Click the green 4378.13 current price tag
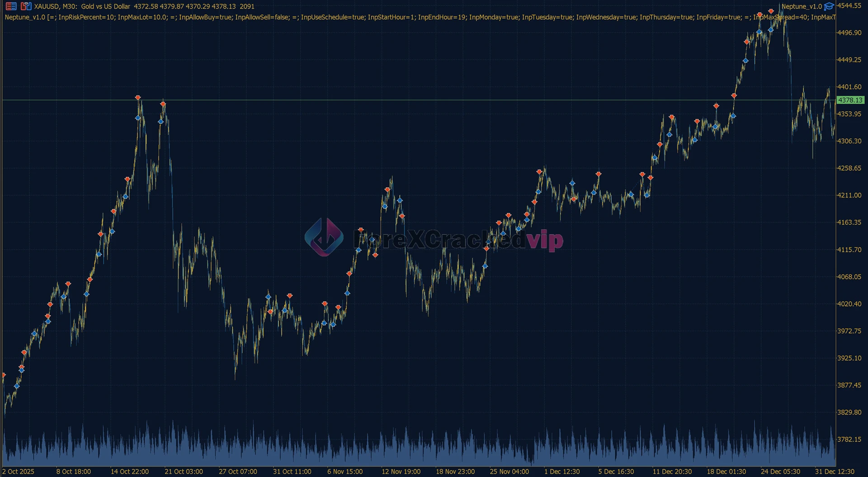The width and height of the screenshot is (868, 477). (x=850, y=100)
